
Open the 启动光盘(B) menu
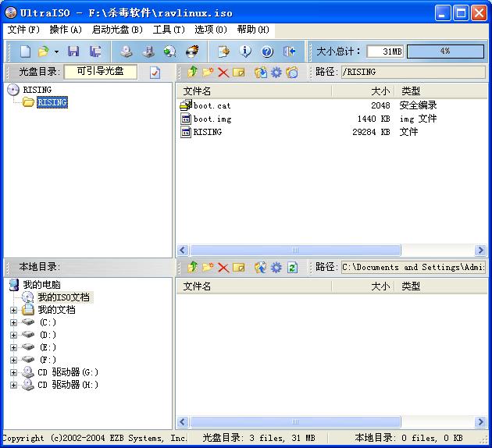coord(117,30)
